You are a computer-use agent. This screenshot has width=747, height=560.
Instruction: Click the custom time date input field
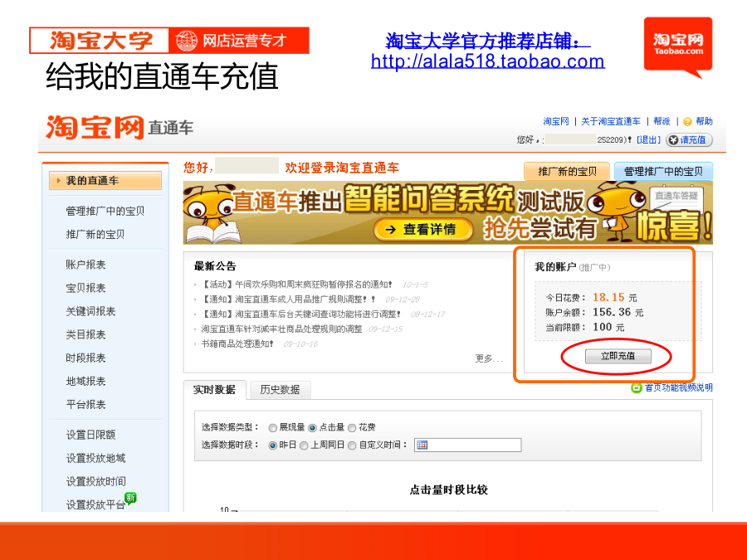click(x=468, y=445)
